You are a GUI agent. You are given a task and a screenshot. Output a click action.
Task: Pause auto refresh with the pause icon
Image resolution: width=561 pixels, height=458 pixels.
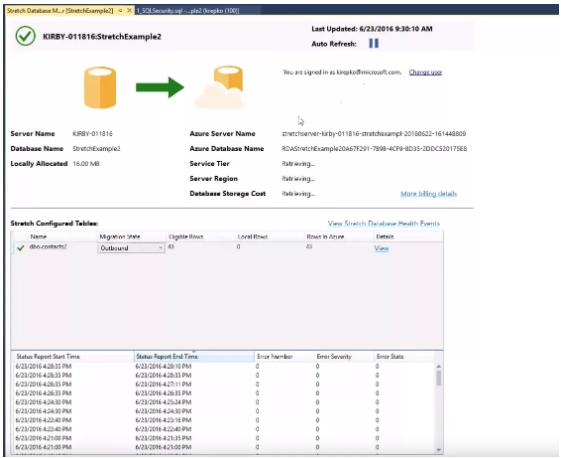pyautogui.click(x=374, y=44)
